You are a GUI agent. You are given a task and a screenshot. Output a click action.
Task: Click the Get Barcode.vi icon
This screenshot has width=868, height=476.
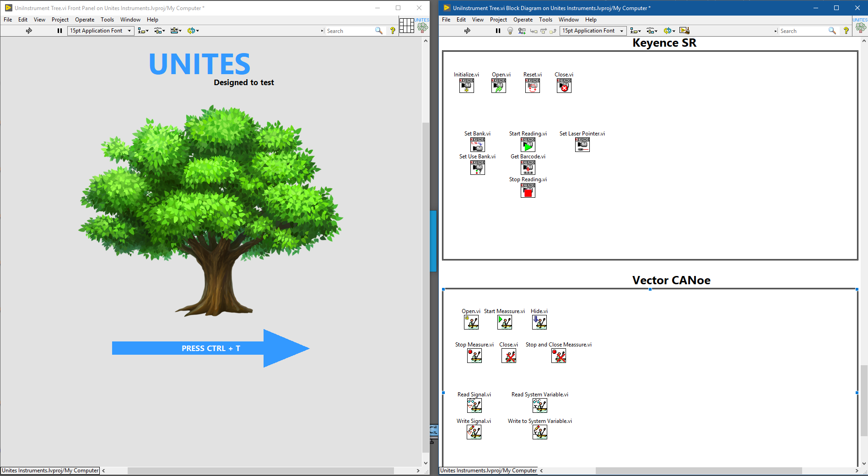pos(528,168)
